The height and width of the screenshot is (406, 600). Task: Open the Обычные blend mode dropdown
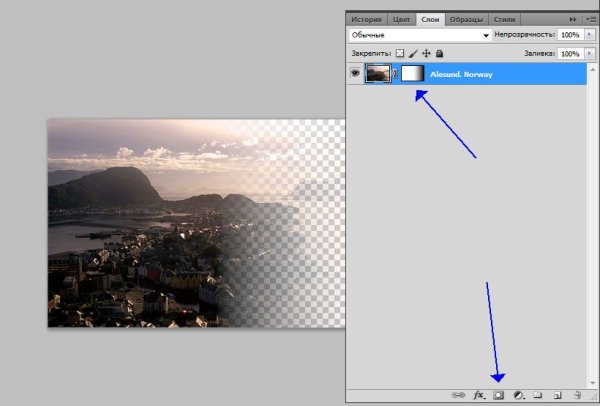[x=419, y=34]
